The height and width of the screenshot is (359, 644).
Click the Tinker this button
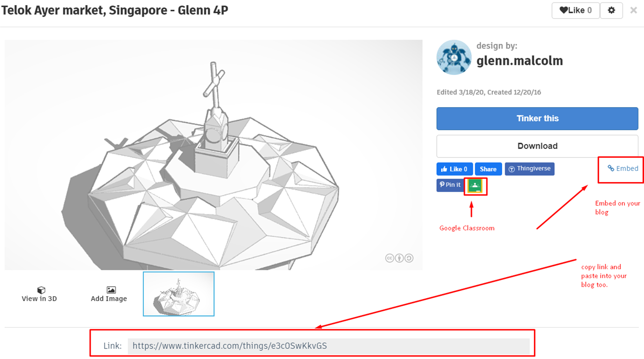tap(537, 119)
